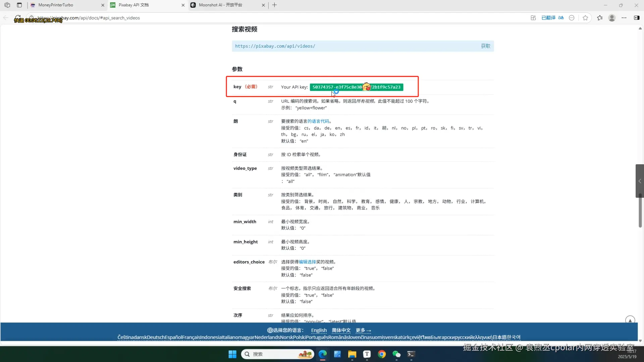
Task: Open the split screen / apps icon in address bar
Action: coord(533,18)
